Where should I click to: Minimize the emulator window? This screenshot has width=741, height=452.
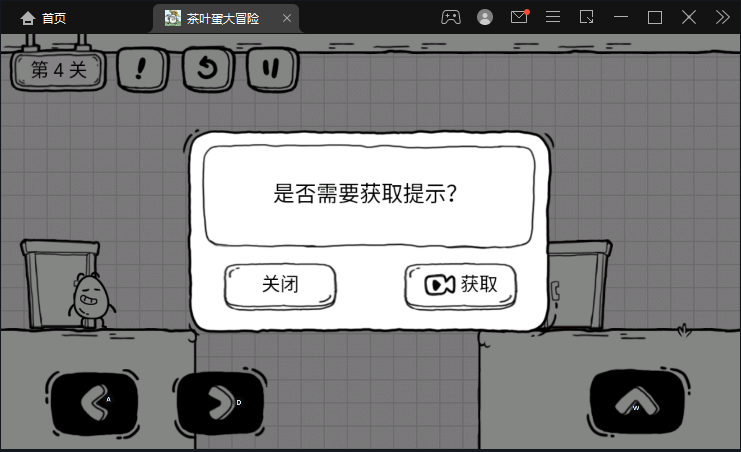[x=620, y=17]
